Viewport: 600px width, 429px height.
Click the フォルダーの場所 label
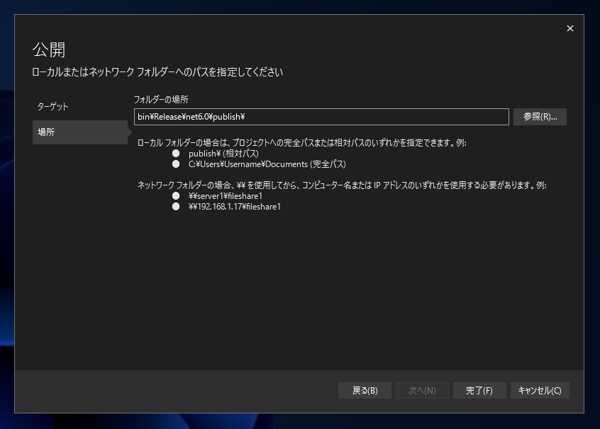tap(161, 100)
